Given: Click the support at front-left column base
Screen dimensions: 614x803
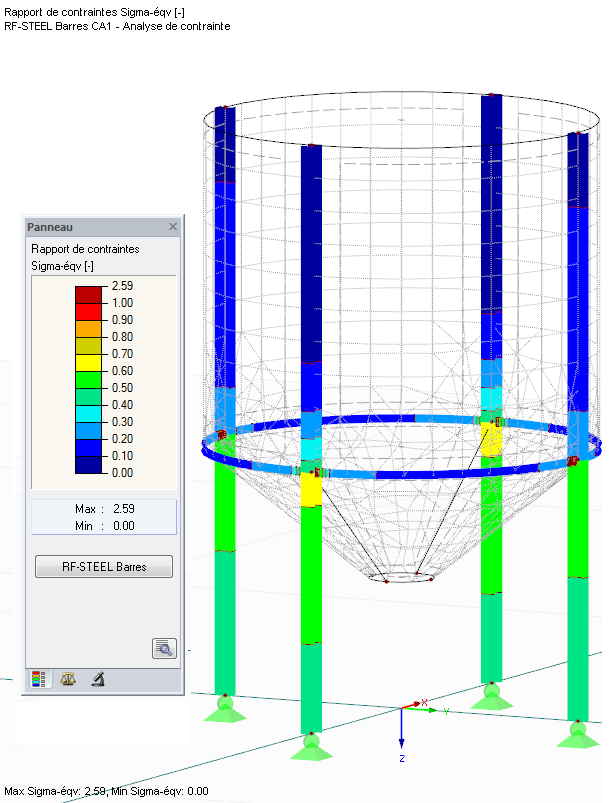Looking at the screenshot, I should (311, 747).
